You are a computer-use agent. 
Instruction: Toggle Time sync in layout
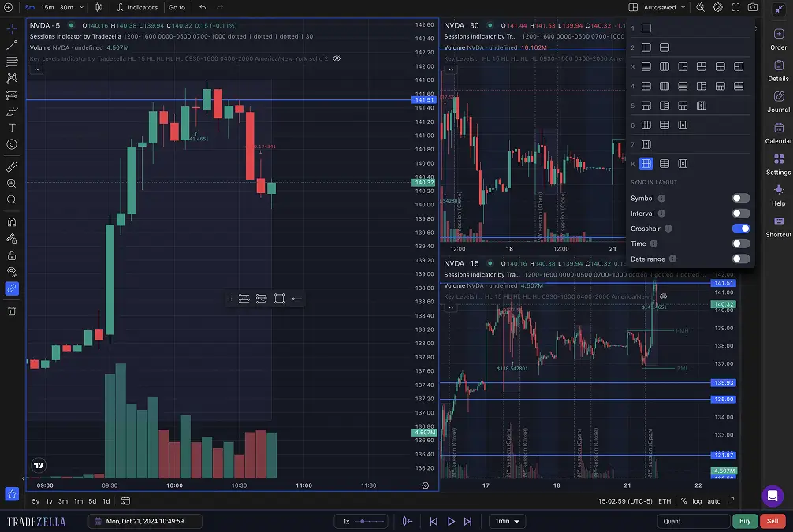(x=741, y=244)
